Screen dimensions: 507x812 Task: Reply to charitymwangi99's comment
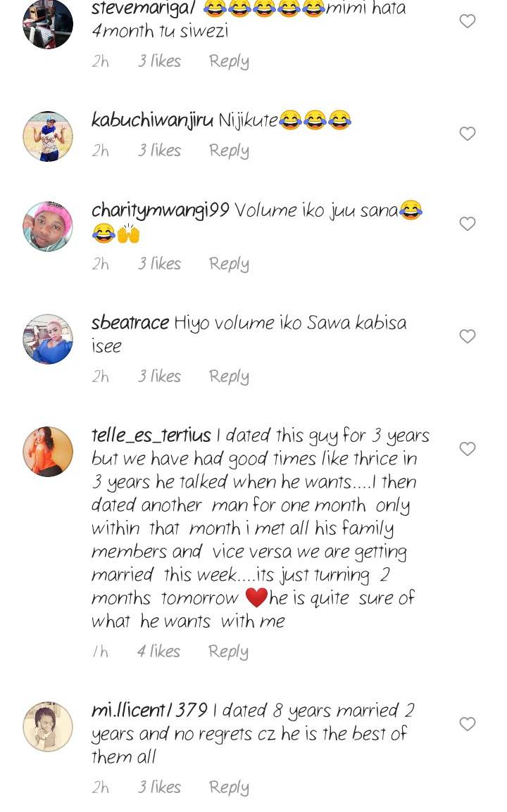(x=229, y=264)
